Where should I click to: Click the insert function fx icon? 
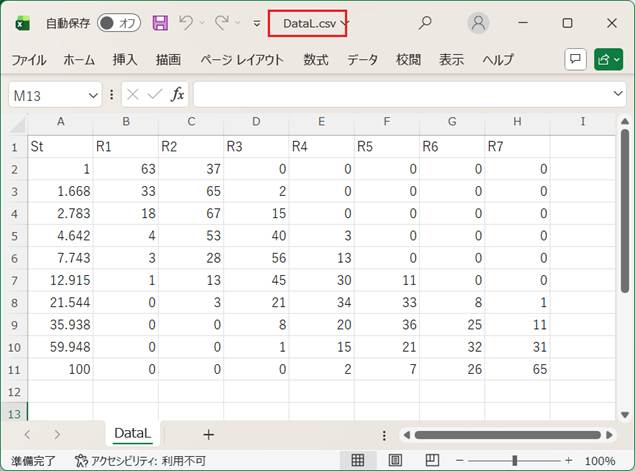[x=178, y=94]
